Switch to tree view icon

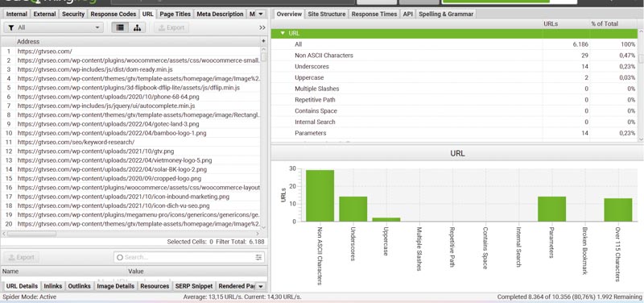click(x=137, y=27)
